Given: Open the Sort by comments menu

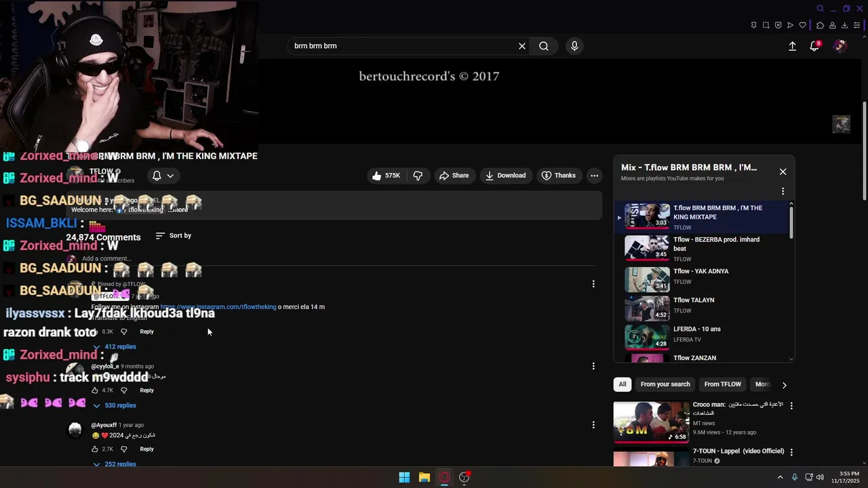Looking at the screenshot, I should click(x=174, y=236).
